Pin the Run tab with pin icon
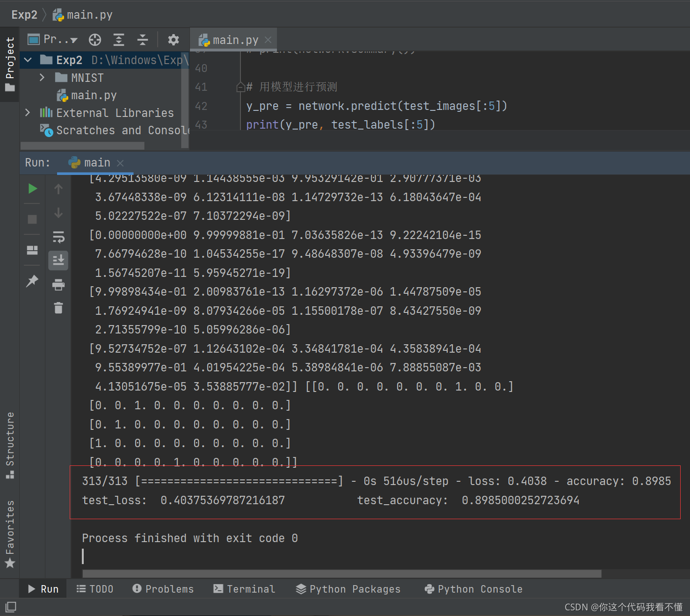 [x=32, y=281]
